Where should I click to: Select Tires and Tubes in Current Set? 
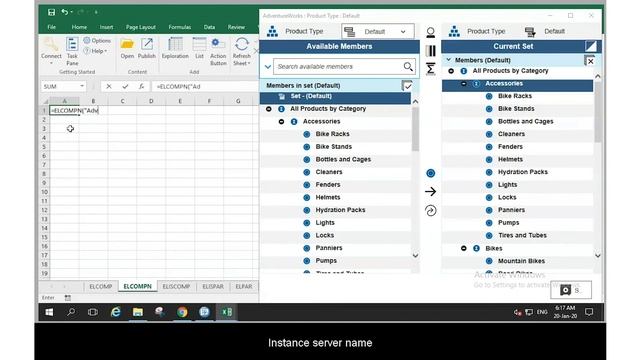(x=522, y=236)
